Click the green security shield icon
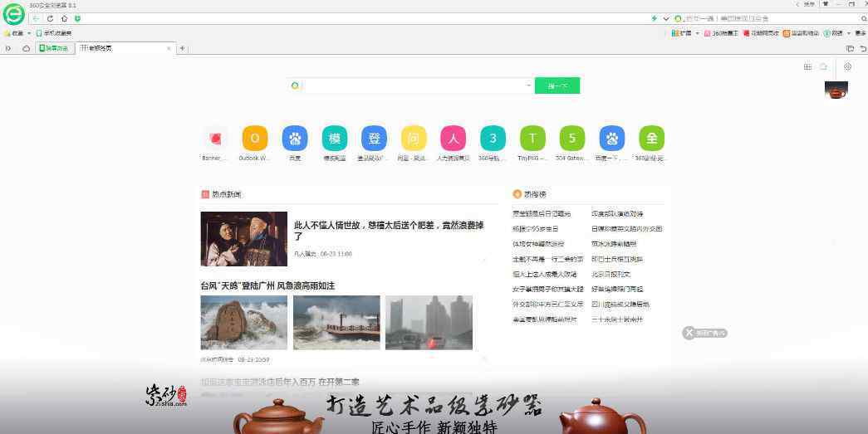 point(77,18)
